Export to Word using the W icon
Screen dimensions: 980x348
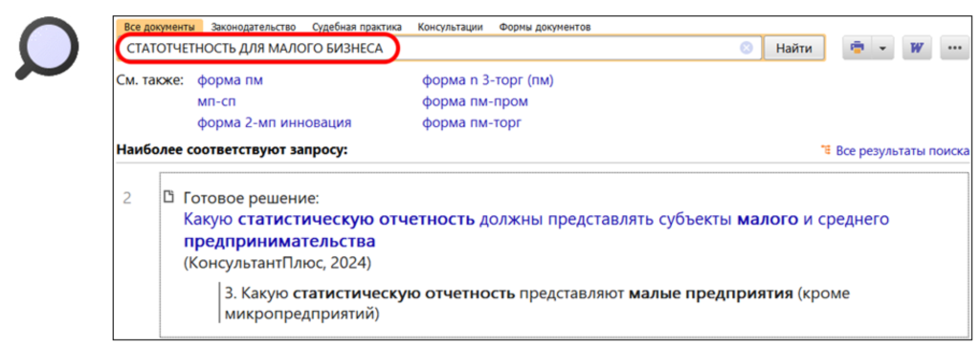(918, 48)
